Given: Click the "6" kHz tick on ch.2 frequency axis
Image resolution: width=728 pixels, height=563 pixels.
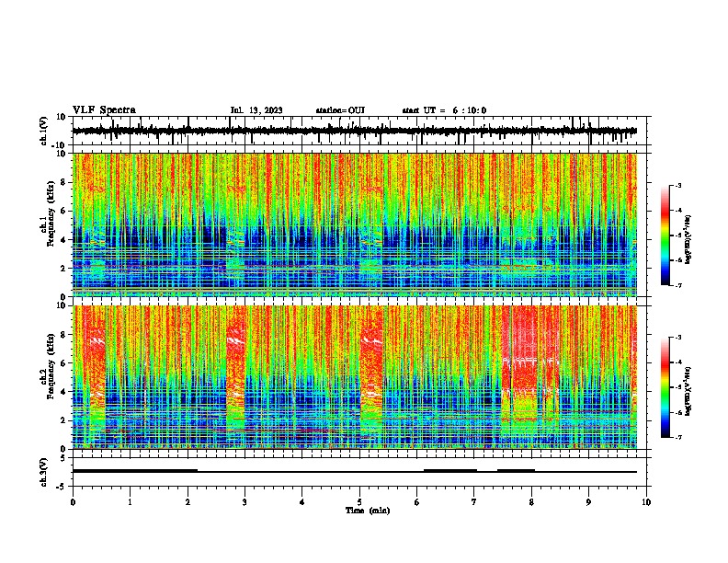Looking at the screenshot, I should (x=63, y=363).
